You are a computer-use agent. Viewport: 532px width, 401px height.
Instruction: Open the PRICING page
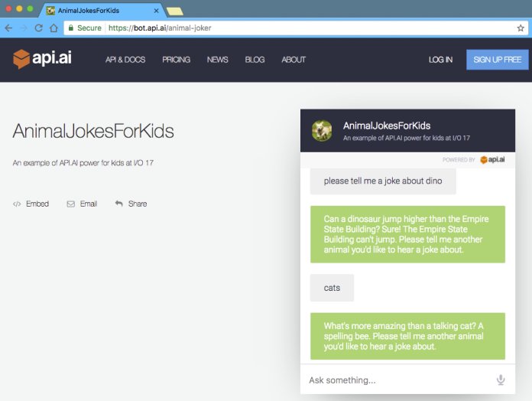[x=176, y=60]
